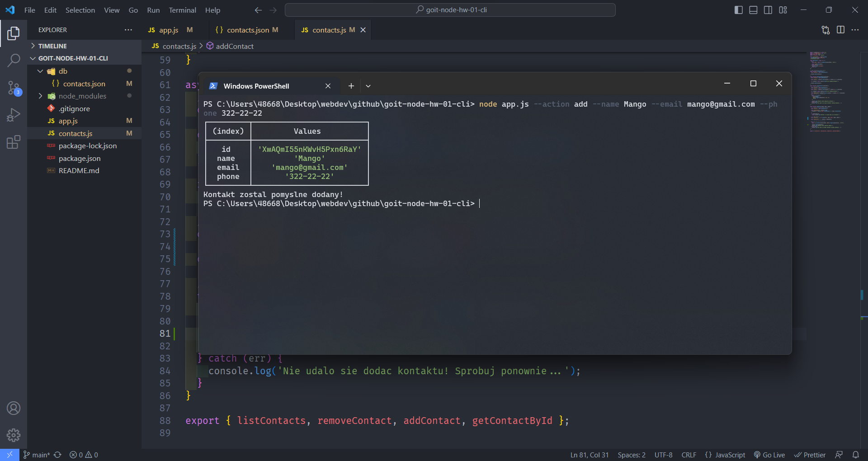868x461 pixels.
Task: Open Source Control view with 3 changes
Action: 14,88
